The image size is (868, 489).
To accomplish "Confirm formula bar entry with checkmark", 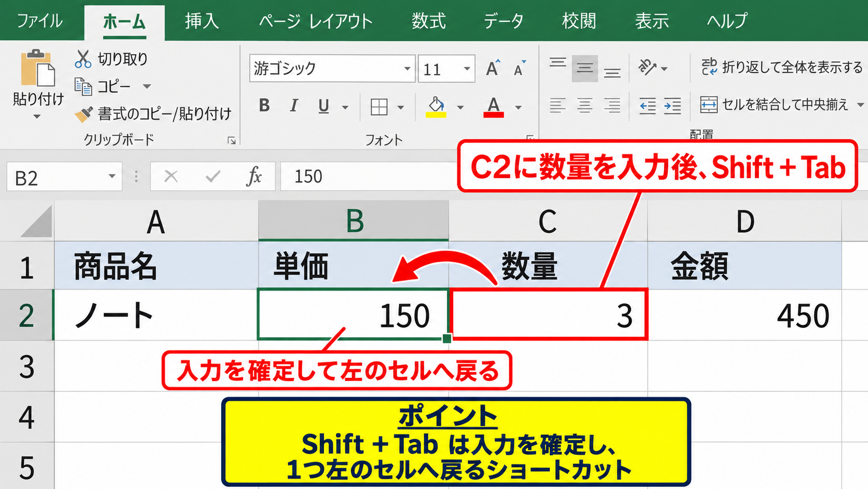I will pos(213,177).
